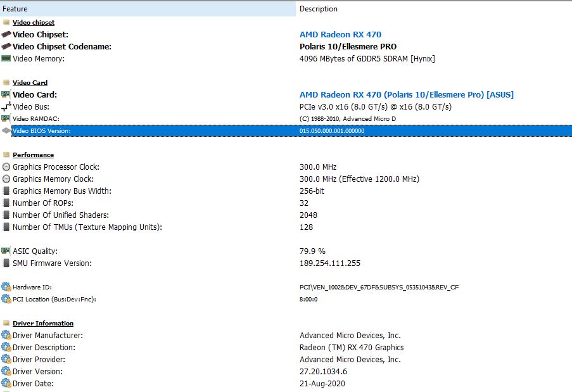
Task: Click the Feature column header
Action: point(148,9)
